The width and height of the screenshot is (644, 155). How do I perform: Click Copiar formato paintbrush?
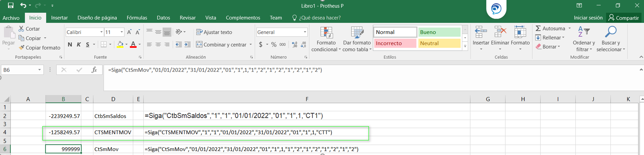pos(39,47)
